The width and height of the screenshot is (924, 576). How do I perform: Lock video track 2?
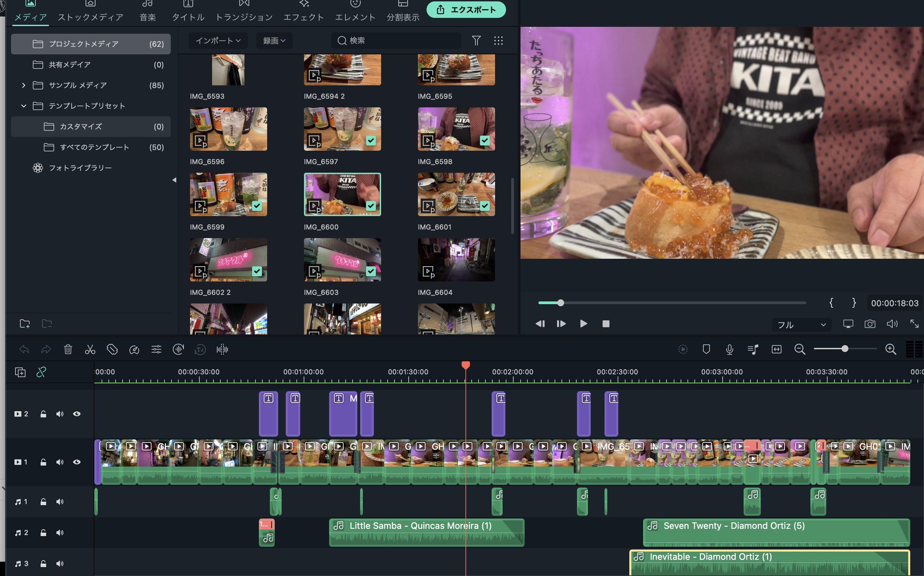click(x=43, y=414)
